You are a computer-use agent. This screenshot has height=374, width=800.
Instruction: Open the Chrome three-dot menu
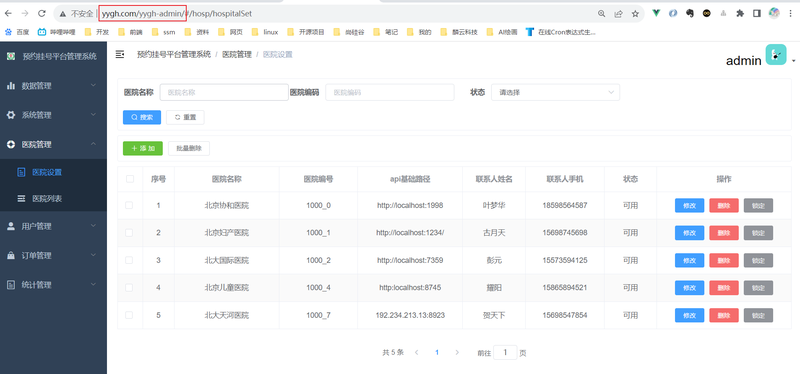[791, 13]
